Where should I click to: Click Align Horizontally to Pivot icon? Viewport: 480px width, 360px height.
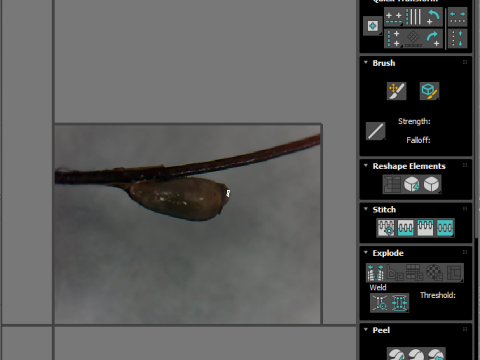394,17
